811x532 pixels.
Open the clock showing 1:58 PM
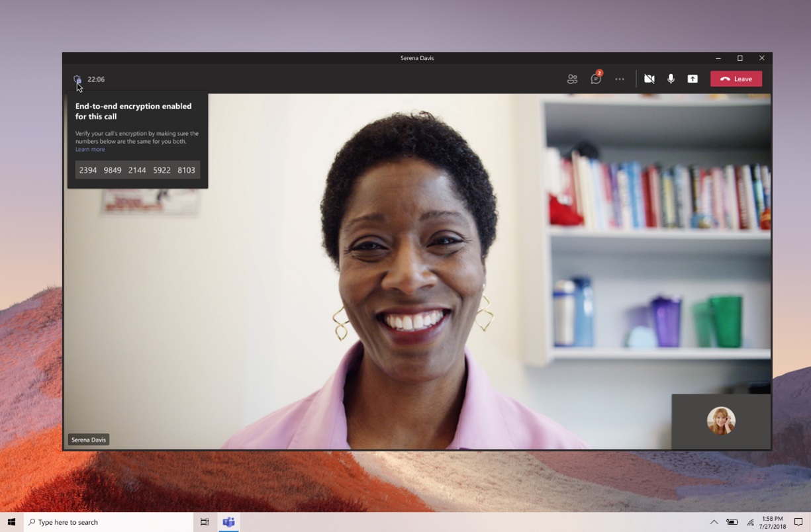[773, 522]
